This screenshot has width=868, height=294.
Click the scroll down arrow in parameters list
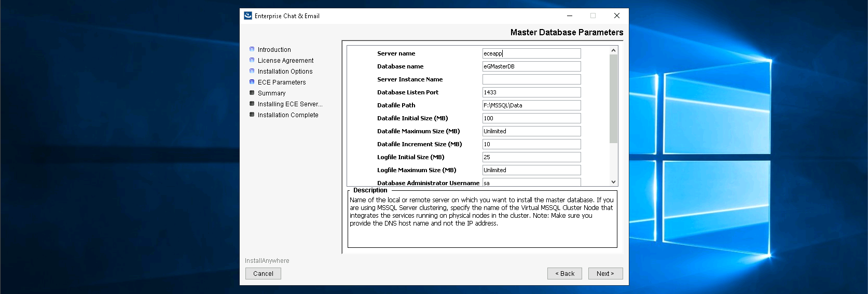point(613,182)
